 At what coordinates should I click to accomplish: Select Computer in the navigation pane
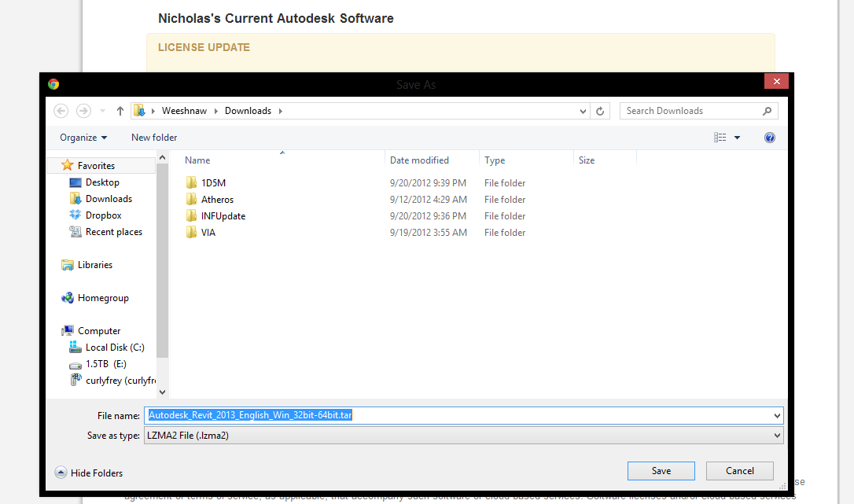[x=98, y=331]
